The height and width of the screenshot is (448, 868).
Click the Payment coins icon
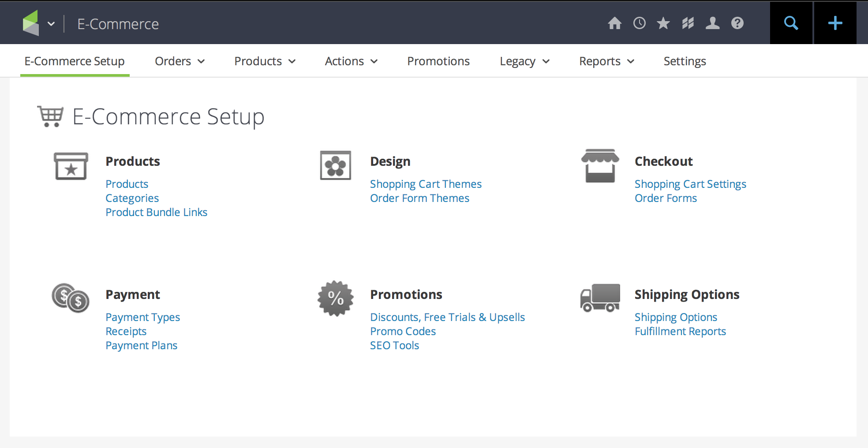click(71, 298)
